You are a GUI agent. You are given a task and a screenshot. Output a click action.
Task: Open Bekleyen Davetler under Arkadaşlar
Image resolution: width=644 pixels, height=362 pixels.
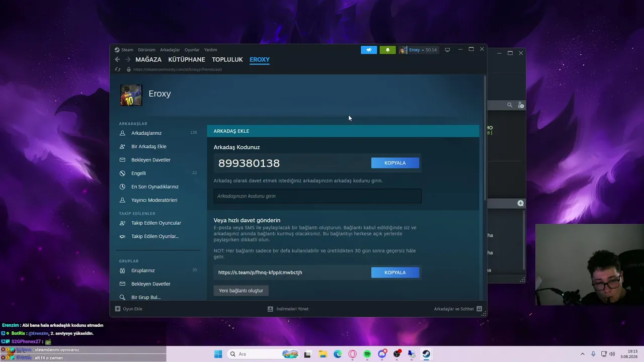coord(151,160)
